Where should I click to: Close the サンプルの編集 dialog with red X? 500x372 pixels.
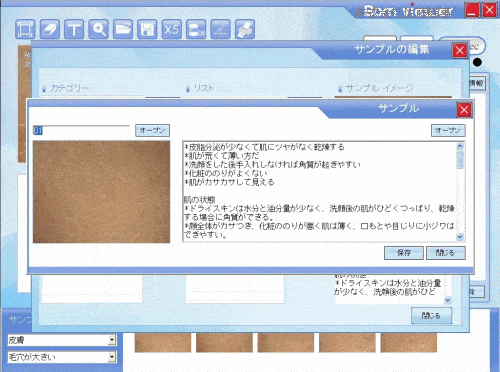click(460, 50)
